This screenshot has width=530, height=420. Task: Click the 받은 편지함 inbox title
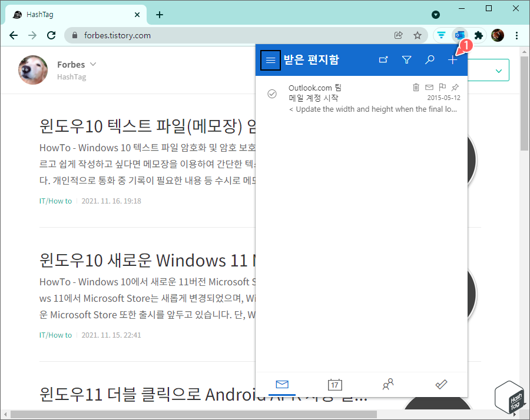[x=312, y=59]
